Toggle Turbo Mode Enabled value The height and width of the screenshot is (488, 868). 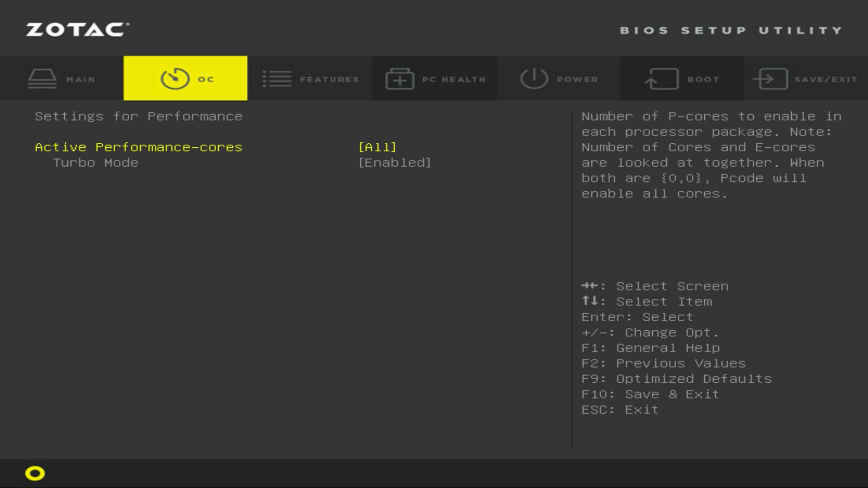click(x=394, y=163)
